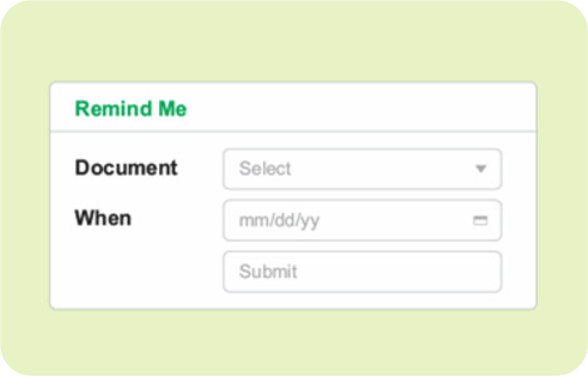Click the gray triangle in Select box
The width and height of the screenshot is (588, 376).
coord(481,169)
